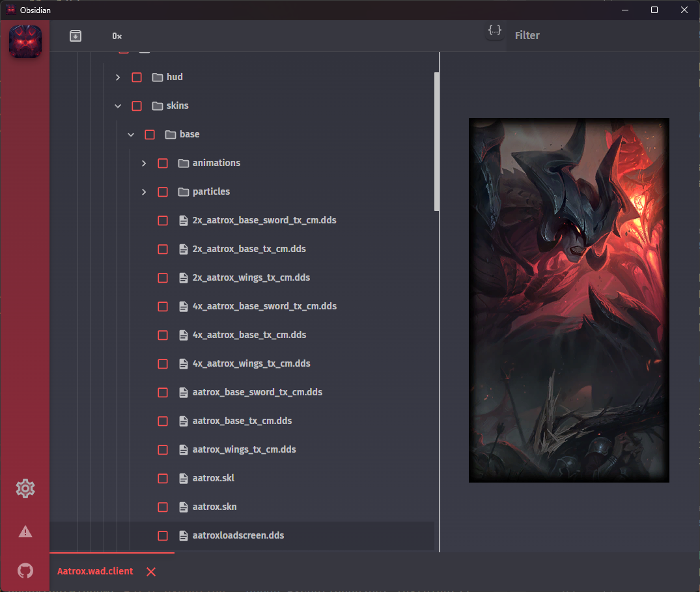Screen dimensions: 700x592
Task: Click the Filter input field
Action: tap(603, 35)
